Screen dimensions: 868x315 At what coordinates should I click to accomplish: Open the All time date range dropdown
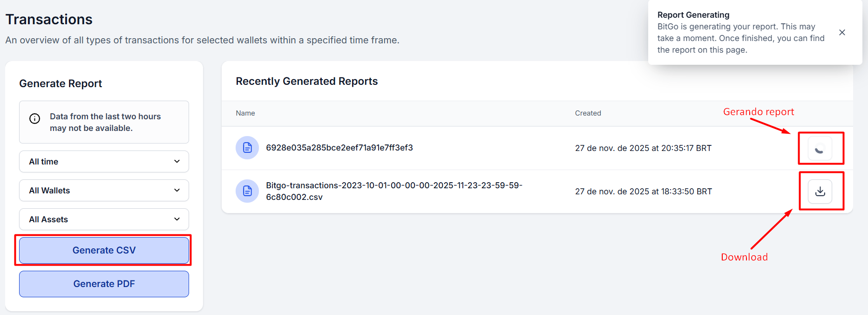pos(104,162)
